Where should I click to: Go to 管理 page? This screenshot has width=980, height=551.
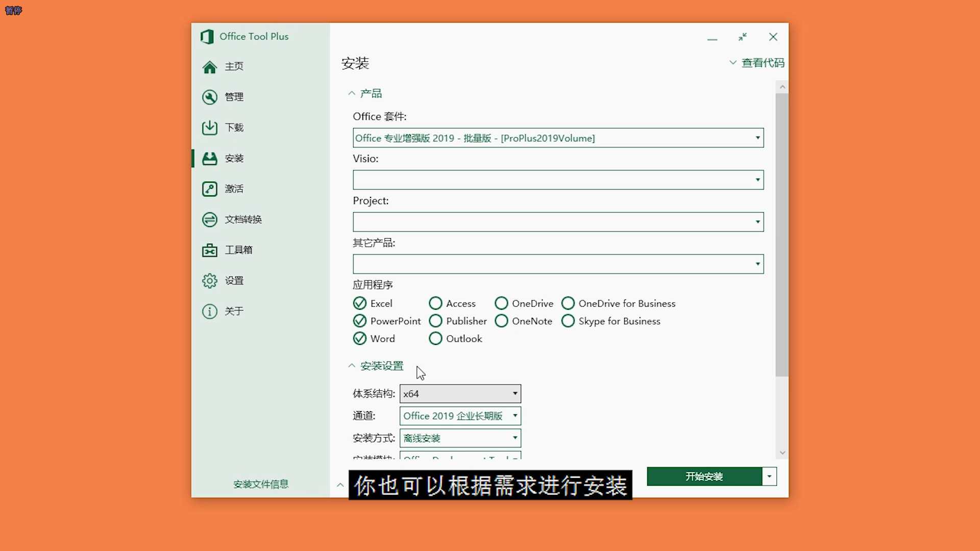tap(234, 97)
